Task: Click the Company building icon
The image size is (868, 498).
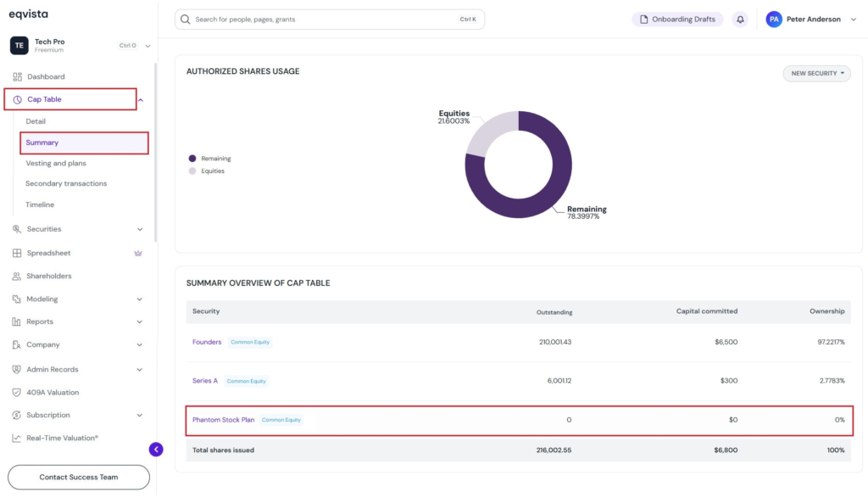Action: (17, 344)
